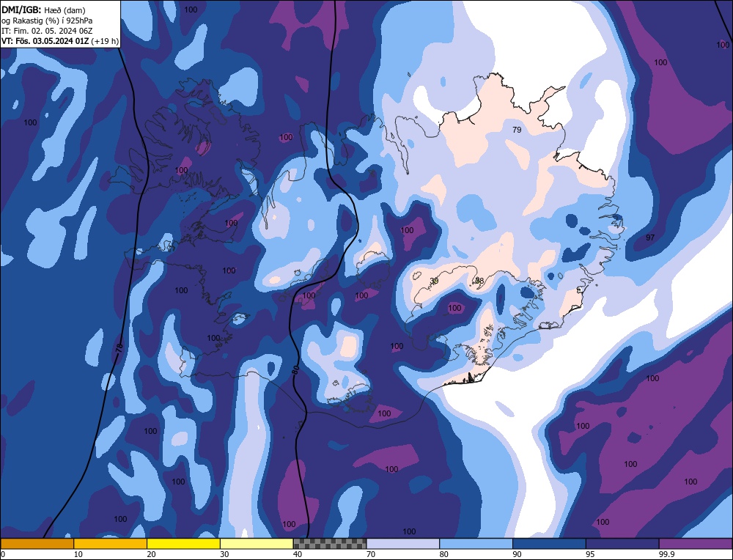Click the lavender 70–80 legend swatch
Image resolution: width=733 pixels, height=560 pixels.
(x=403, y=544)
